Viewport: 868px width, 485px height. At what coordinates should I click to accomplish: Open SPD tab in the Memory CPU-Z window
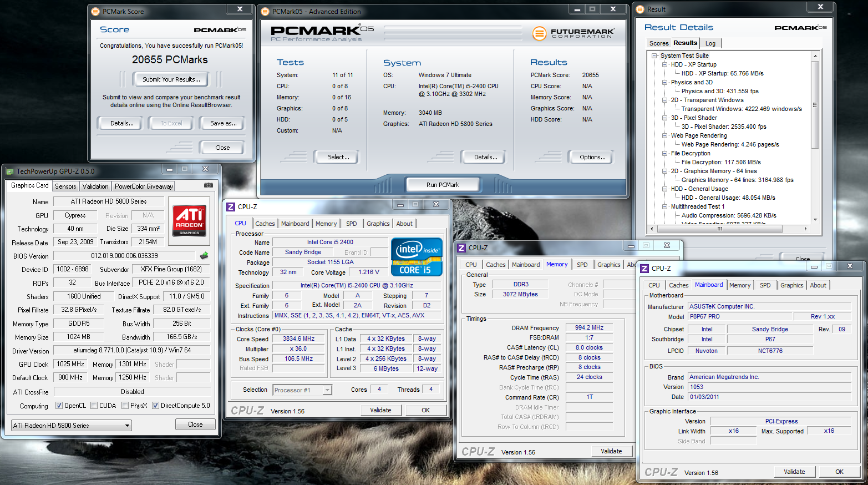coord(582,265)
